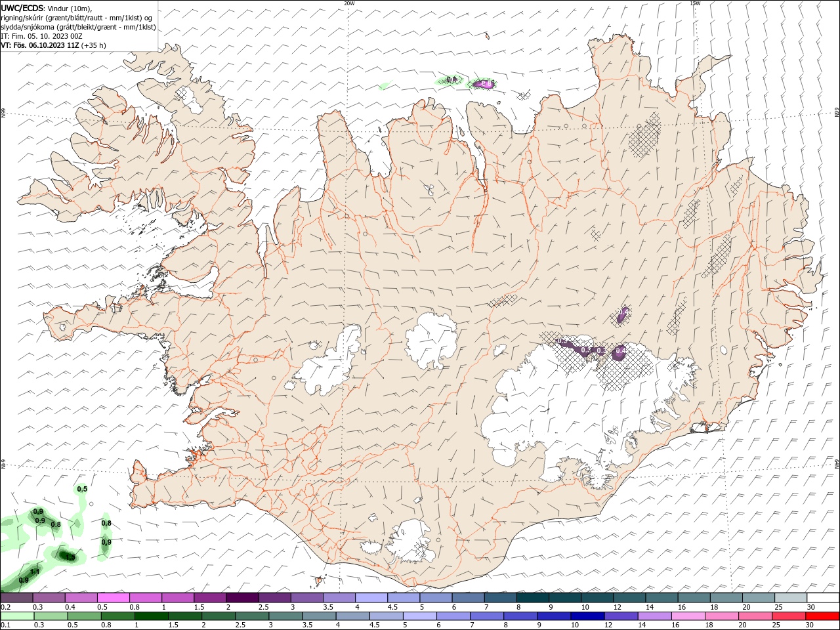Click the '20W' longitude label
This screenshot has height=630, width=840.
click(349, 3)
